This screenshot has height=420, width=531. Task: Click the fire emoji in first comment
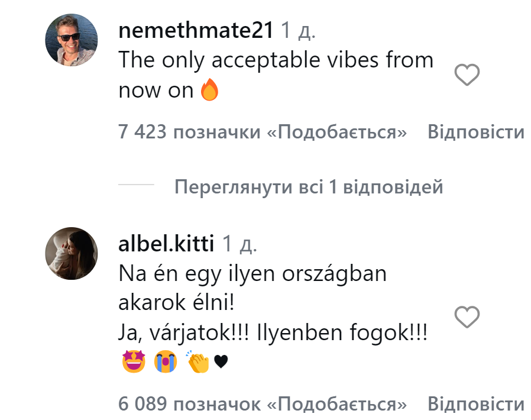[210, 91]
